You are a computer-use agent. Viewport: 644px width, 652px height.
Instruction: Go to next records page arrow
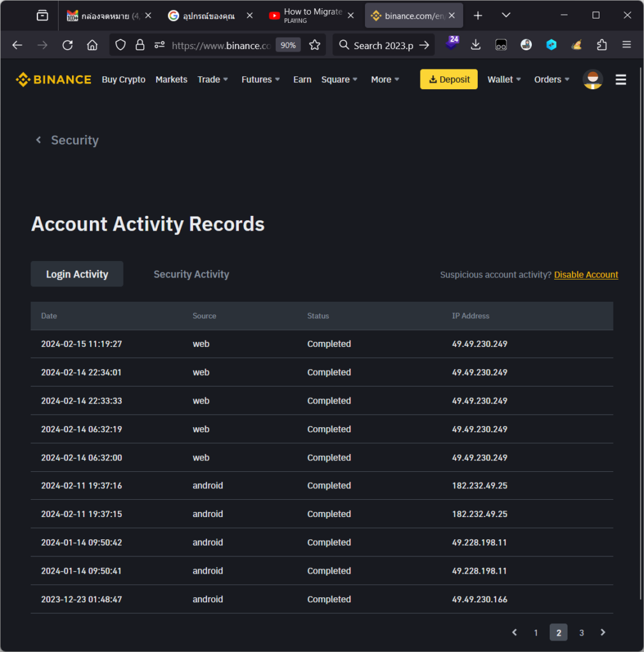(x=603, y=632)
